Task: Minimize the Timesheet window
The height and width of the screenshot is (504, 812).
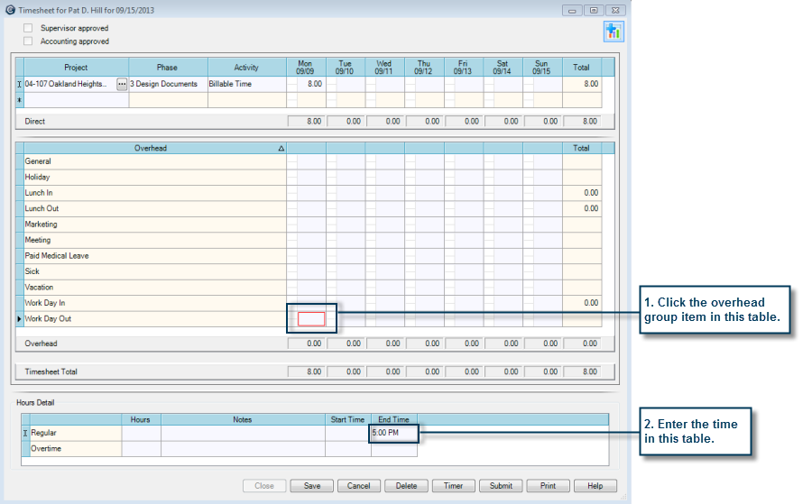Action: point(572,10)
